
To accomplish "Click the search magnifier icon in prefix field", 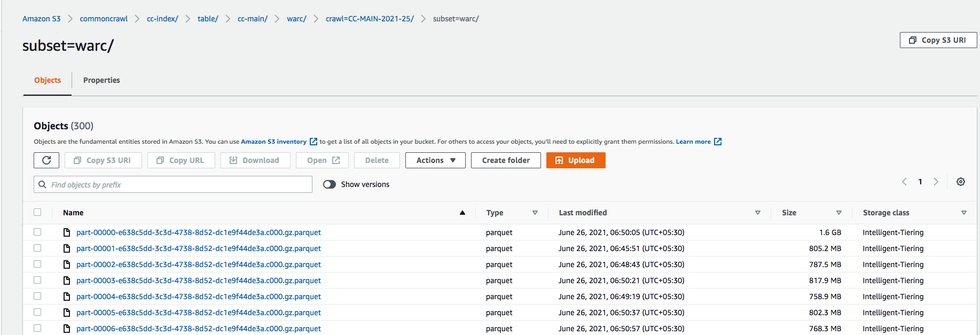I will 42,184.
